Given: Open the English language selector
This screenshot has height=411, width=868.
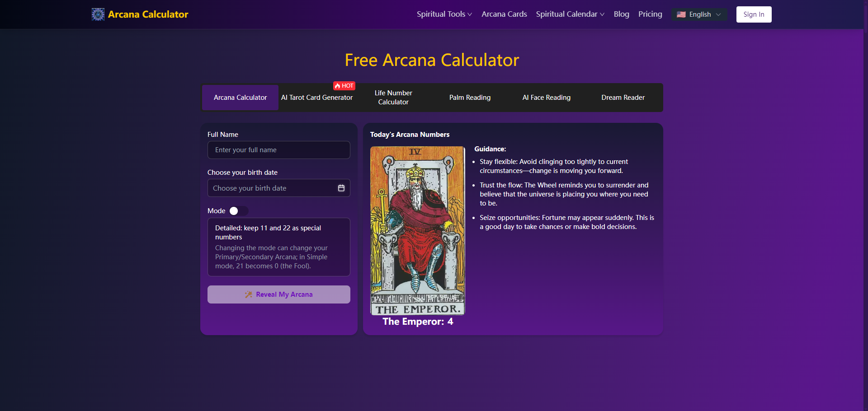Looking at the screenshot, I should click(x=699, y=14).
